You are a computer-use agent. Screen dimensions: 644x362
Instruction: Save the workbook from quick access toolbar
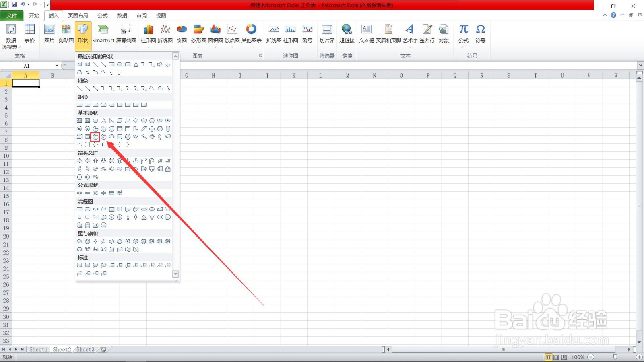[14, 5]
